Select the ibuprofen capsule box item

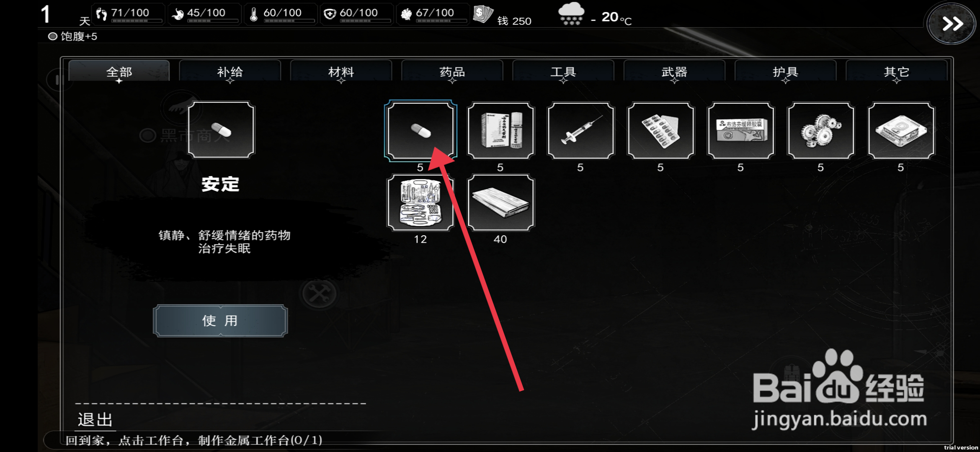(740, 131)
